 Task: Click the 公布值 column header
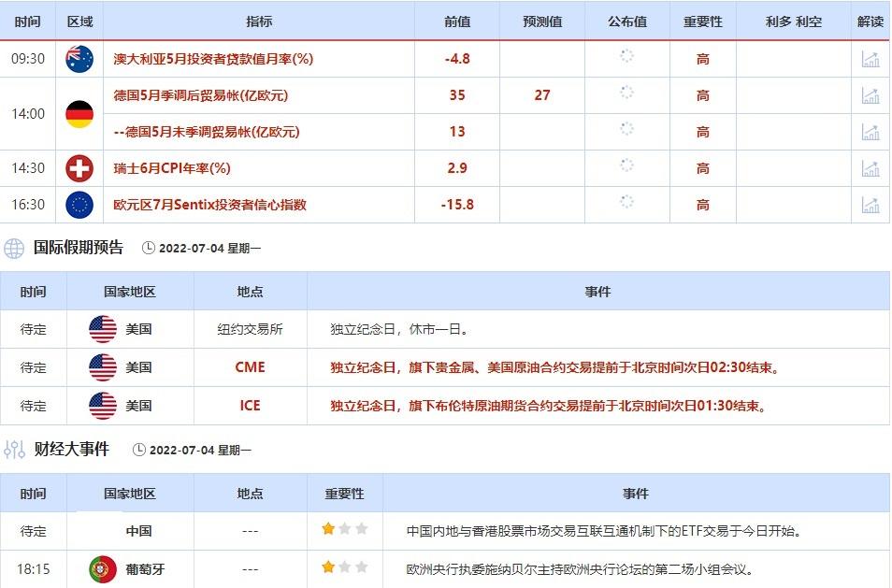pyautogui.click(x=627, y=22)
